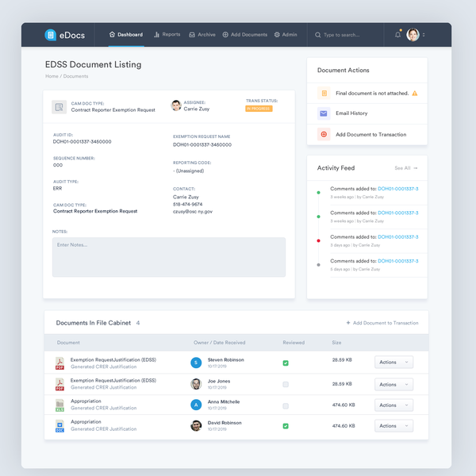Click the orange final document icon
476x476 pixels.
tap(324, 93)
